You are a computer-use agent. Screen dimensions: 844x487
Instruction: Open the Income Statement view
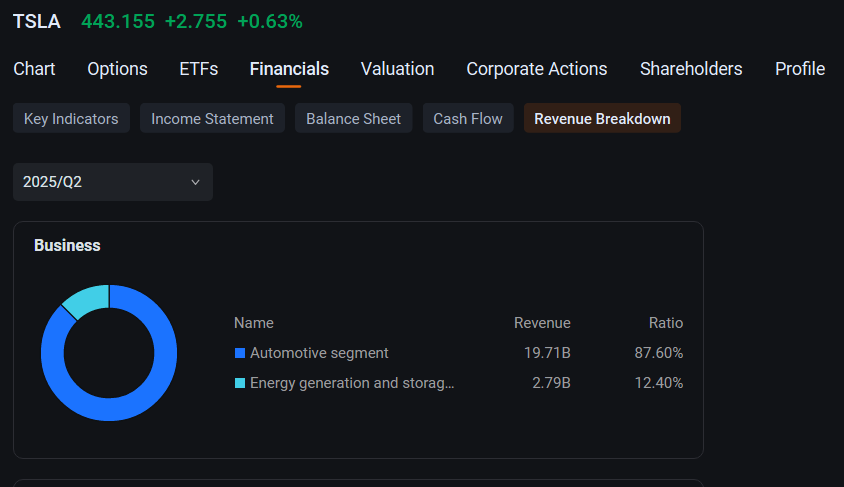pyautogui.click(x=212, y=118)
